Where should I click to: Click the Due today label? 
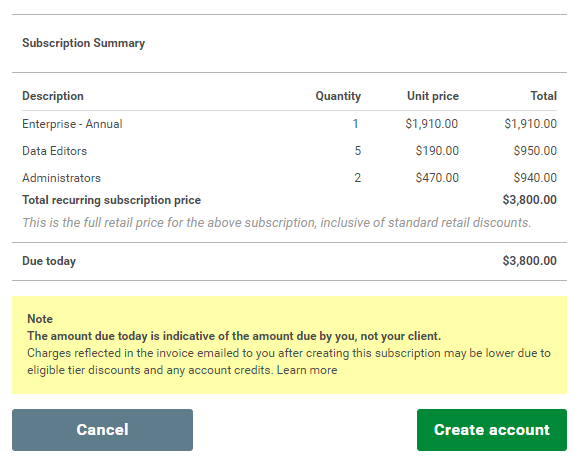point(49,261)
